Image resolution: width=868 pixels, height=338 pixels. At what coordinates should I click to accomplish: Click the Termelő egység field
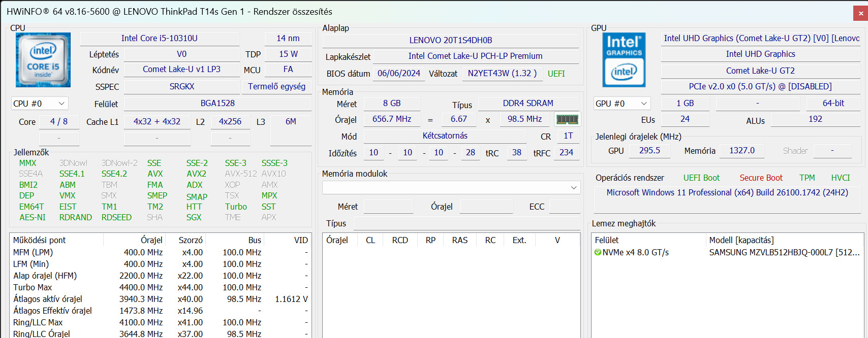[x=276, y=87]
